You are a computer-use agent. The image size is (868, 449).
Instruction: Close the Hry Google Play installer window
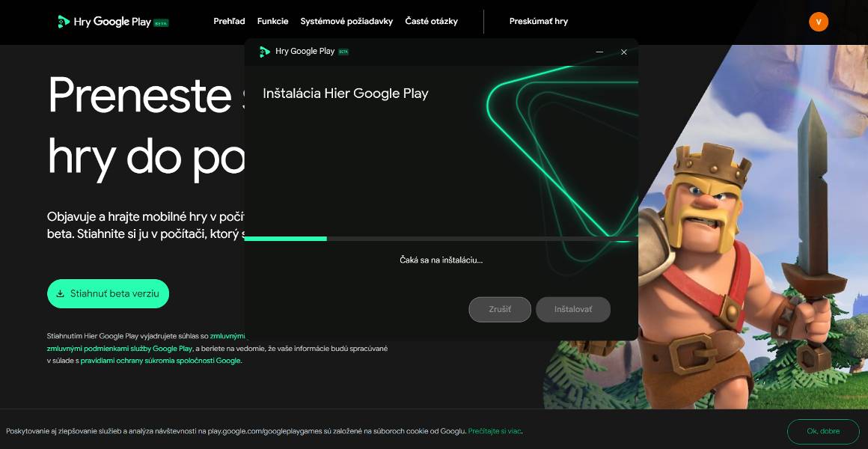[x=624, y=52]
